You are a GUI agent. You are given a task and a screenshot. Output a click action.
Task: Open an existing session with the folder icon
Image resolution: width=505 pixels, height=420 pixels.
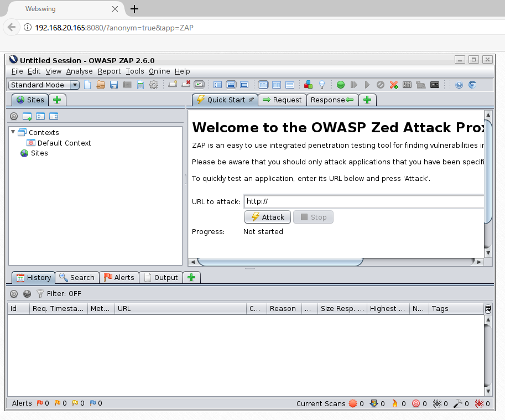(101, 85)
